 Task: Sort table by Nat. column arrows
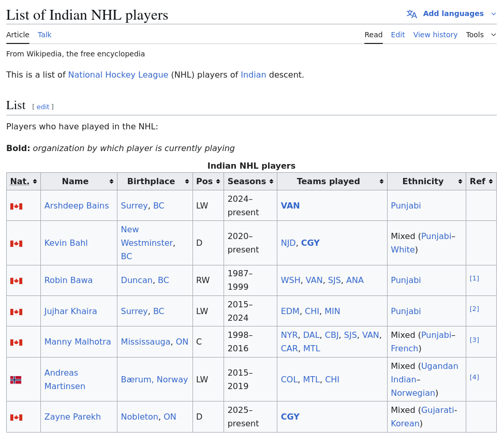click(35, 182)
